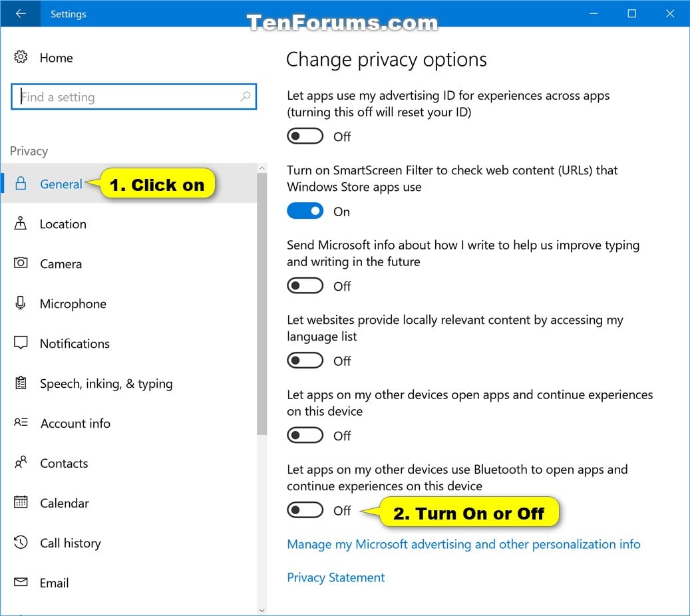This screenshot has height=616, width=690.
Task: Open the Location privacy settings
Action: pyautogui.click(x=129, y=224)
